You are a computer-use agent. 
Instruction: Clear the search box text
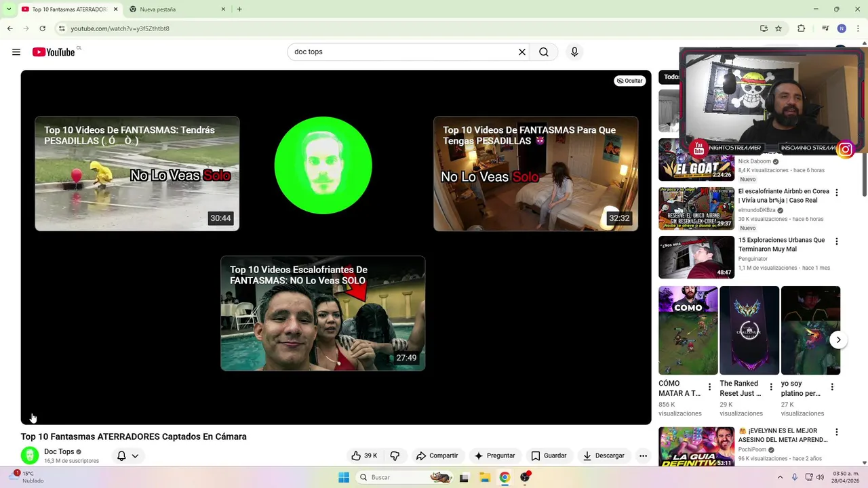tap(522, 52)
